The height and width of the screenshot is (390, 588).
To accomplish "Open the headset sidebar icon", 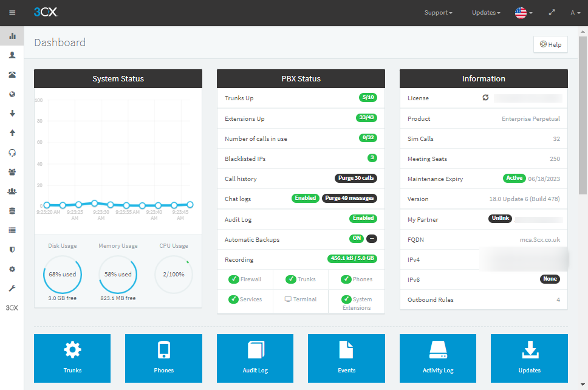I will tap(12, 152).
